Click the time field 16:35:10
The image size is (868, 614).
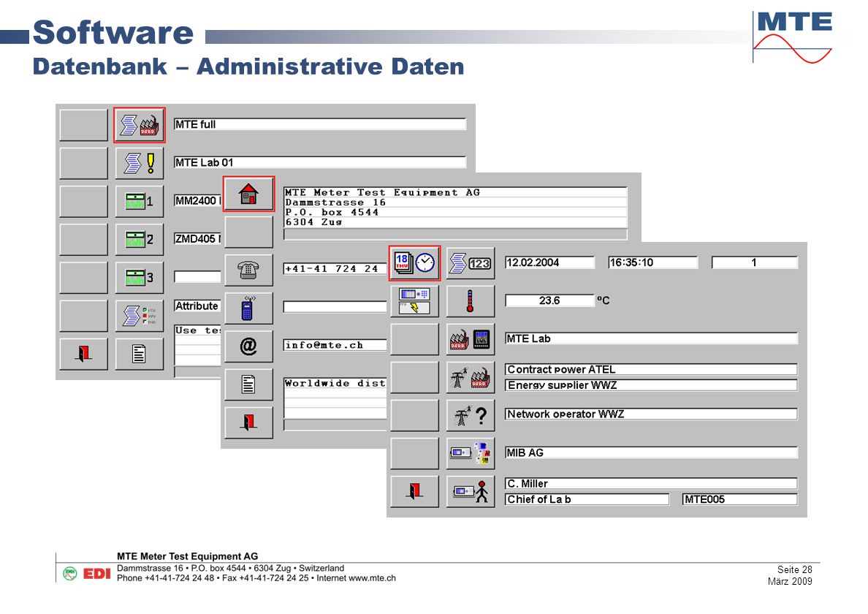652,263
